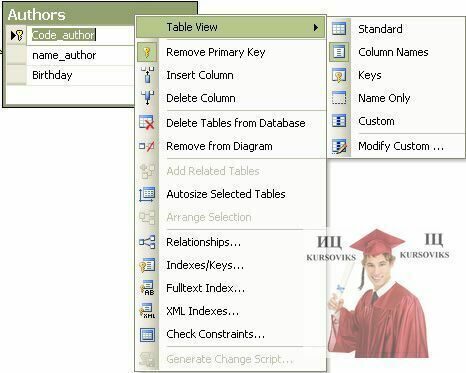This screenshot has width=466, height=373.
Task: Click the row selector beside Birthday
Action: tap(16, 75)
